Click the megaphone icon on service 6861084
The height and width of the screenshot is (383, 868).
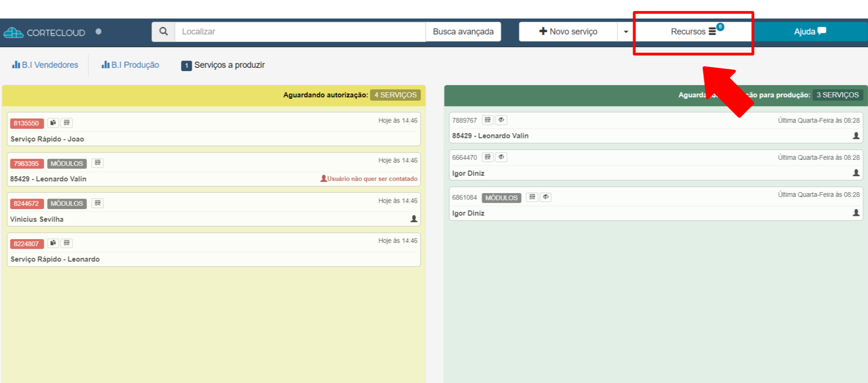pyautogui.click(x=546, y=197)
